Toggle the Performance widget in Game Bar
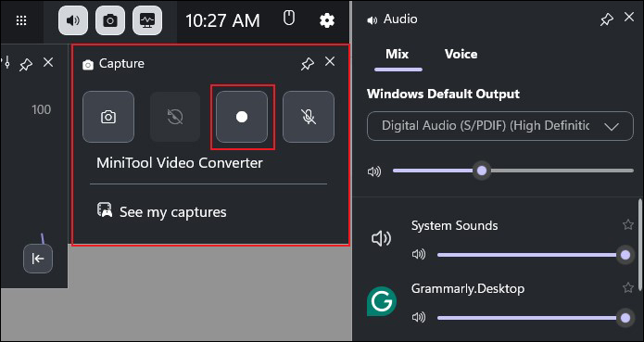The image size is (644, 342). tap(147, 20)
